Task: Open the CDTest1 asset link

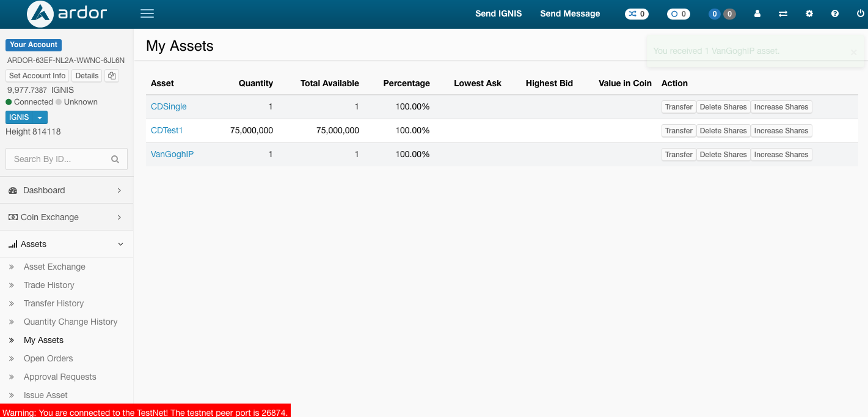Action: pos(167,130)
